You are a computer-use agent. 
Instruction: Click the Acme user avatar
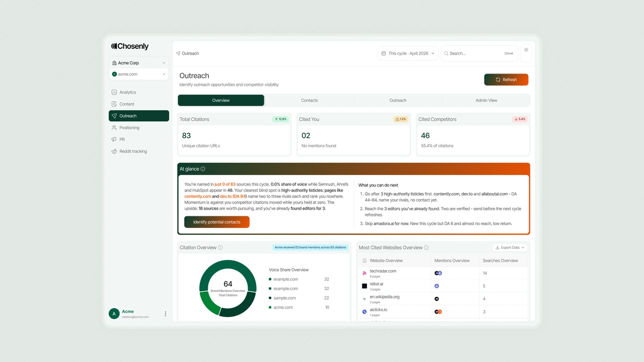[x=114, y=314]
